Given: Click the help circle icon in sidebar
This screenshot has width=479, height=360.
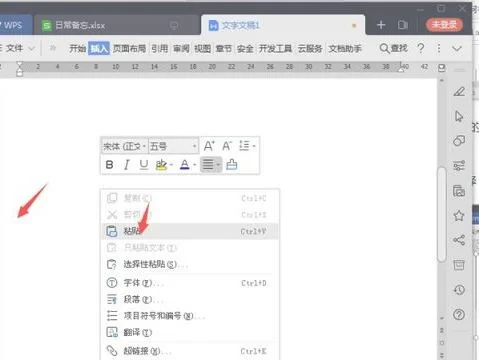Looking at the screenshot, I should click(x=459, y=314).
